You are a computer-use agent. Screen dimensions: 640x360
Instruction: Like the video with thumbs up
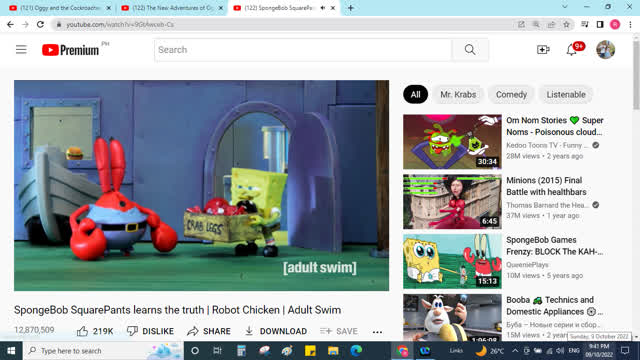(x=95, y=331)
